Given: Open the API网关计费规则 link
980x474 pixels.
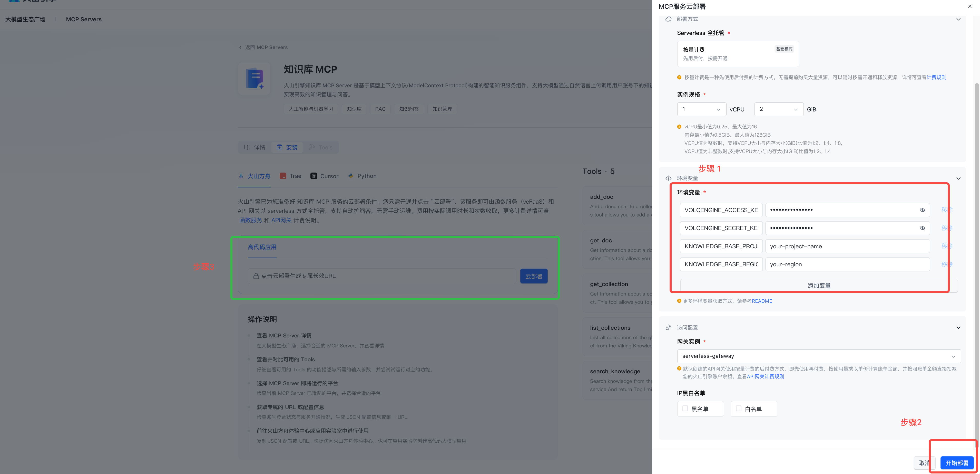Looking at the screenshot, I should pos(765,376).
